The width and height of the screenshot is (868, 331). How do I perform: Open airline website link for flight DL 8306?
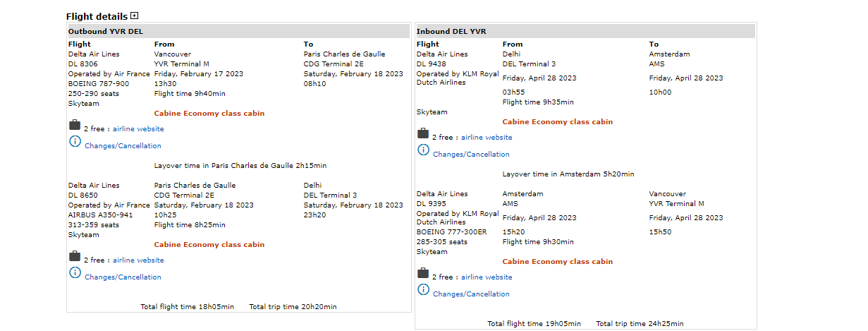138,129
